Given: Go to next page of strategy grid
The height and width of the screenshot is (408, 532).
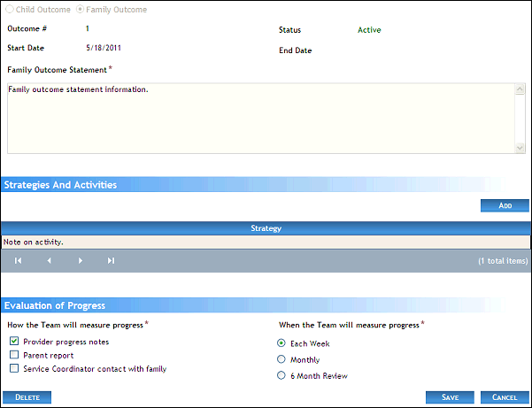Looking at the screenshot, I should click(x=81, y=261).
